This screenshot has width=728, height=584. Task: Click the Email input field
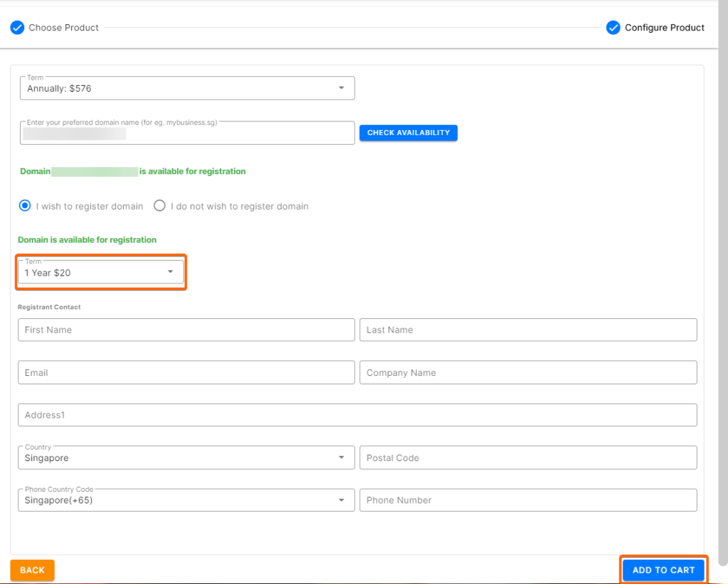tap(186, 372)
